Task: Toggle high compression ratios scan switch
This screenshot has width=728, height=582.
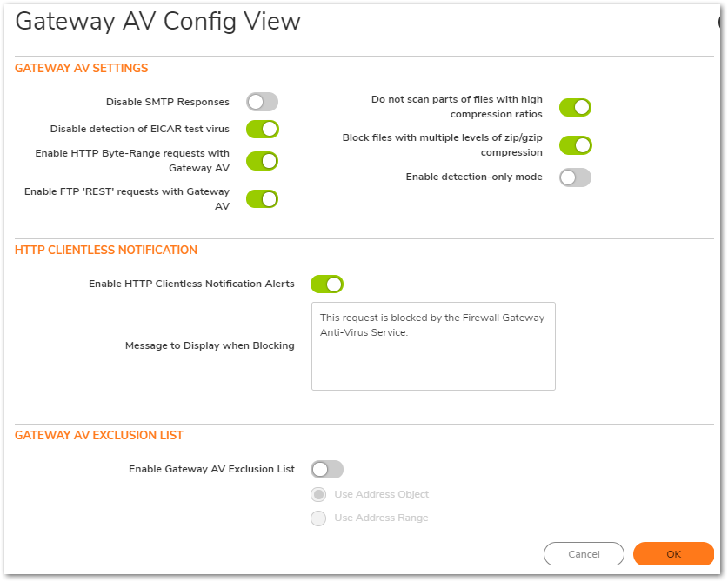Action: [x=575, y=107]
